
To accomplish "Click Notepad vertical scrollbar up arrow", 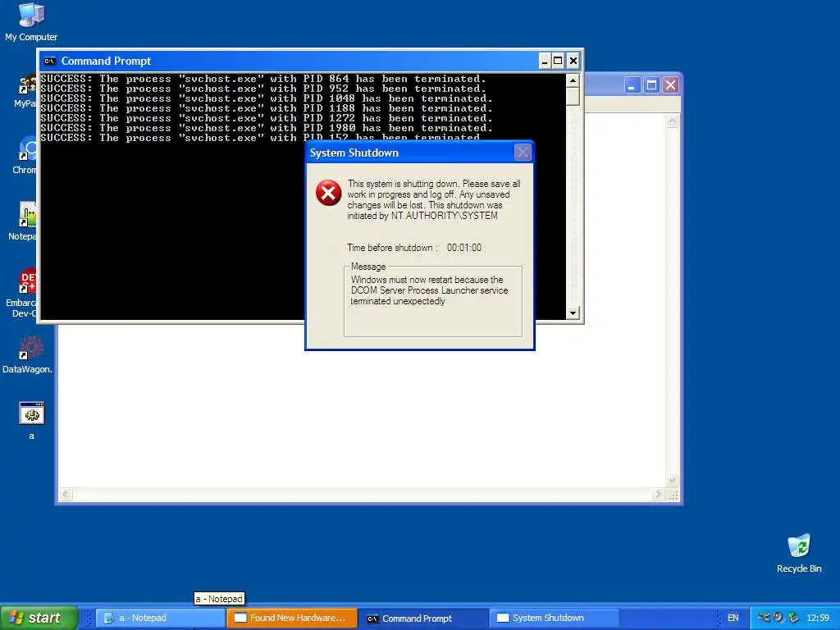I will coord(672,121).
